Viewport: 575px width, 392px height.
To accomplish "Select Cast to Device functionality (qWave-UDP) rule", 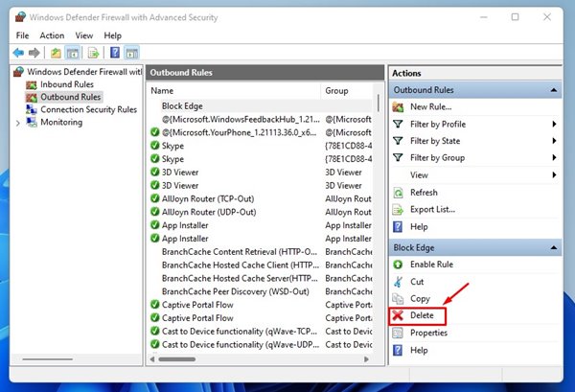I will pyautogui.click(x=261, y=344).
